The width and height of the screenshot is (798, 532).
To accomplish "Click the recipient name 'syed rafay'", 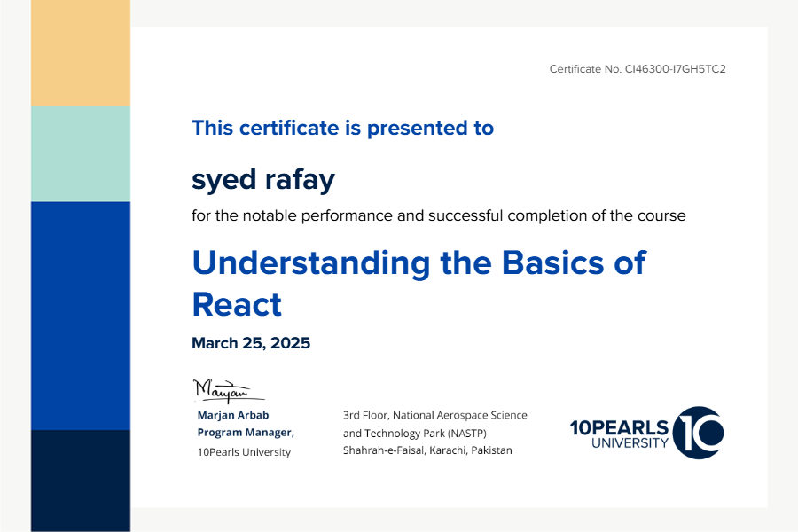I will [263, 180].
